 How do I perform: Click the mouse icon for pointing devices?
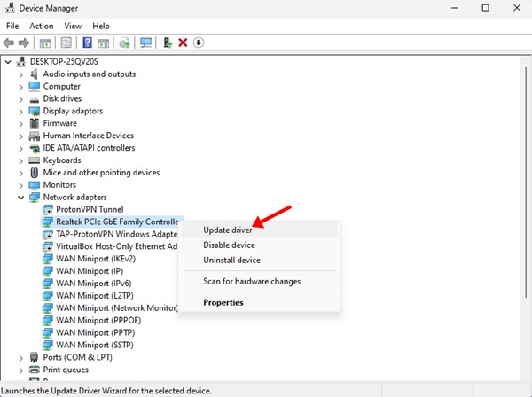click(35, 173)
